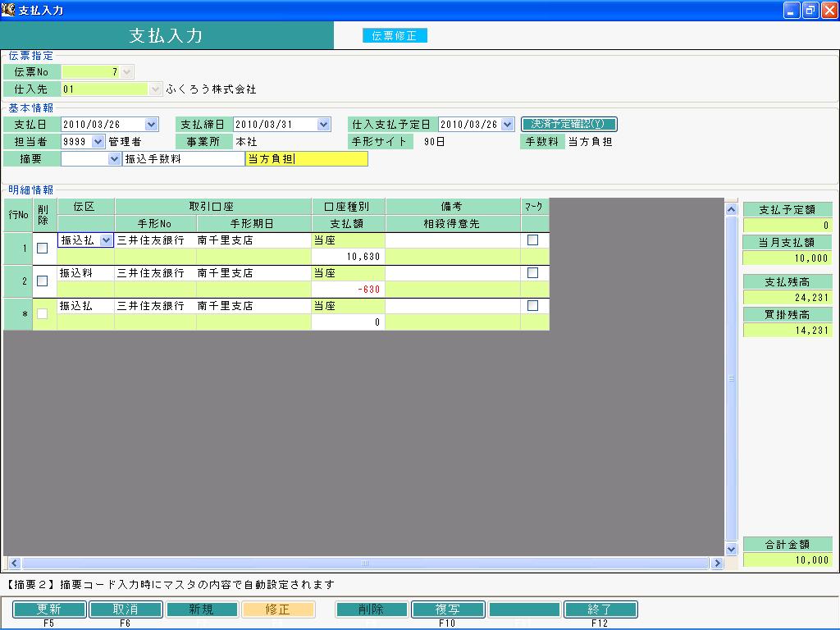This screenshot has width=840, height=630.
Task: Expand the 担当者 code dropdown
Action: click(x=98, y=141)
